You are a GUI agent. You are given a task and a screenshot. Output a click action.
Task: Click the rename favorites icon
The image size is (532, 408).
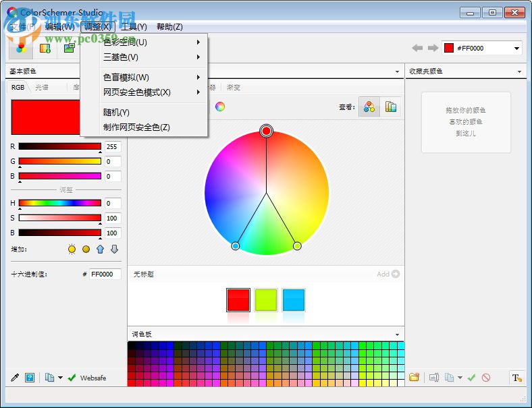[434, 377]
